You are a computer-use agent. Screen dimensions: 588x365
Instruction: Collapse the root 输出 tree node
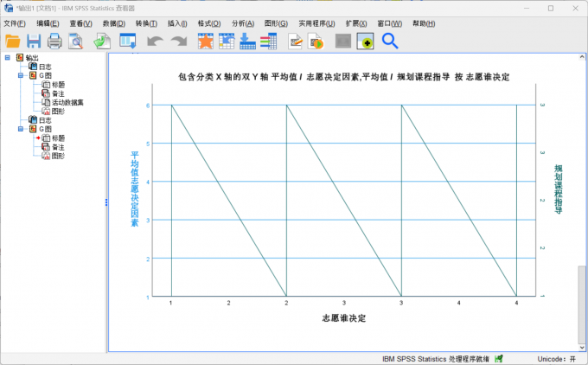[8, 58]
